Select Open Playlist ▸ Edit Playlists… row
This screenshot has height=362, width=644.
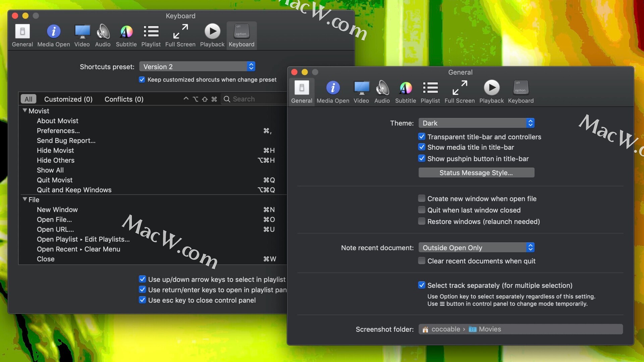tap(153, 239)
